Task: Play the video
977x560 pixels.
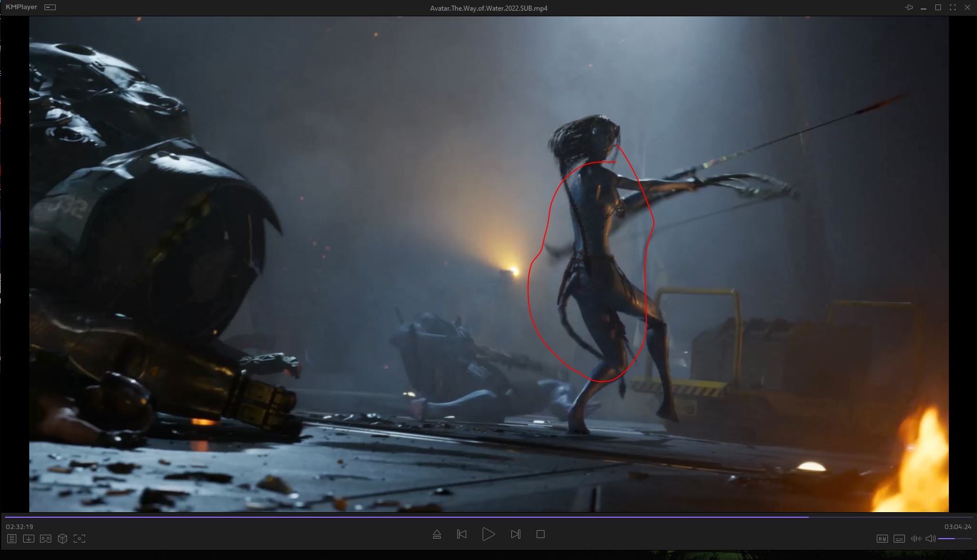Action: [x=488, y=534]
